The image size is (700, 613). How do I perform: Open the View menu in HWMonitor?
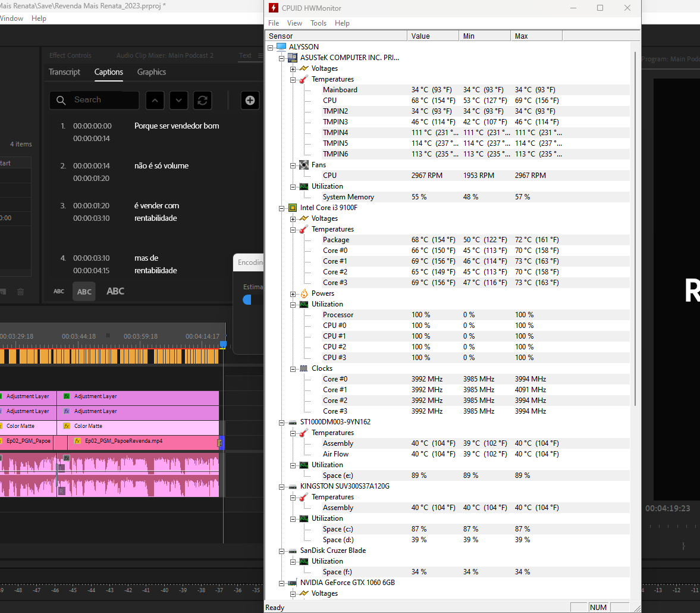click(294, 23)
